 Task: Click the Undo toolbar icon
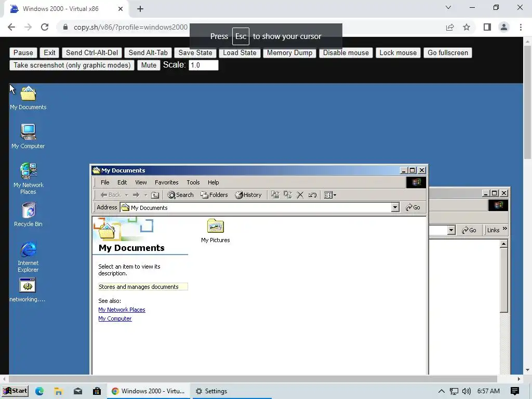[312, 195]
